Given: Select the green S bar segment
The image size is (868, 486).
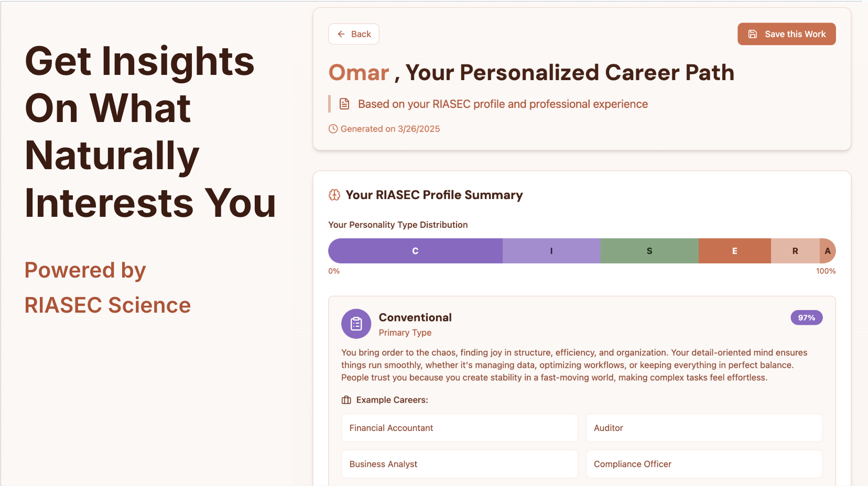Looking at the screenshot, I should 649,251.
